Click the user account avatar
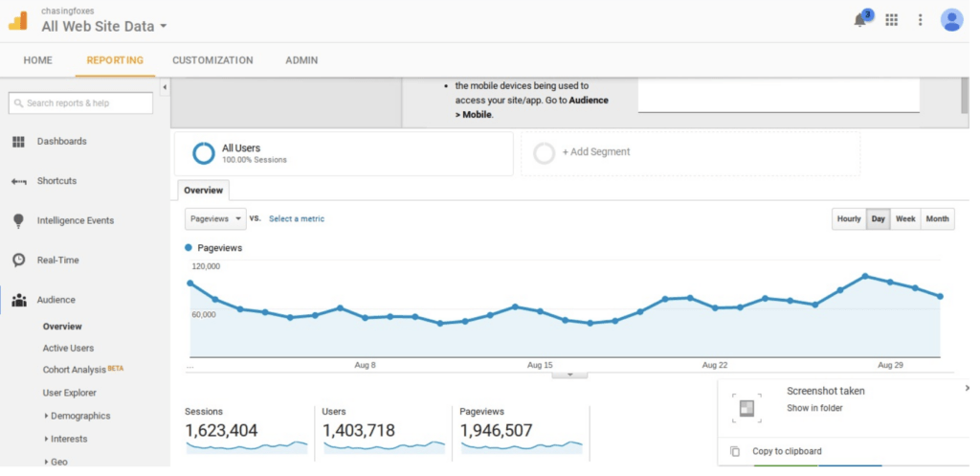The height and width of the screenshot is (476, 980). point(951,20)
